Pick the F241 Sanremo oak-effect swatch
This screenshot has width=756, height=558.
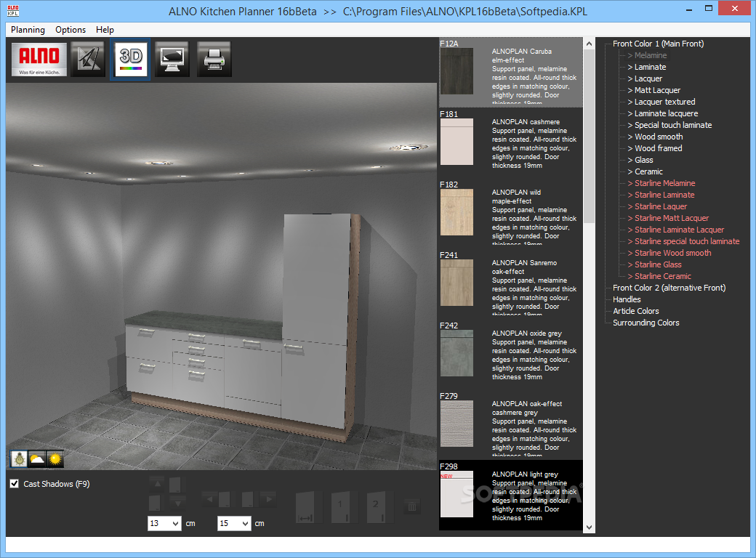(457, 283)
